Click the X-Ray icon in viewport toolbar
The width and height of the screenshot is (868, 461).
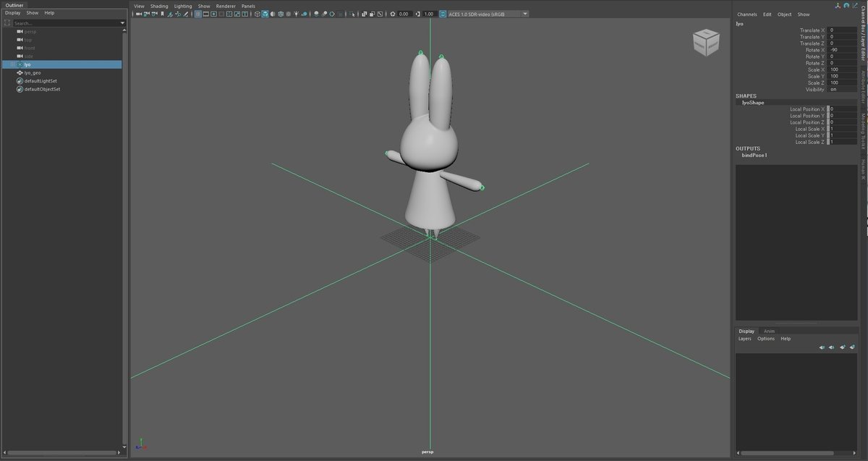[364, 14]
